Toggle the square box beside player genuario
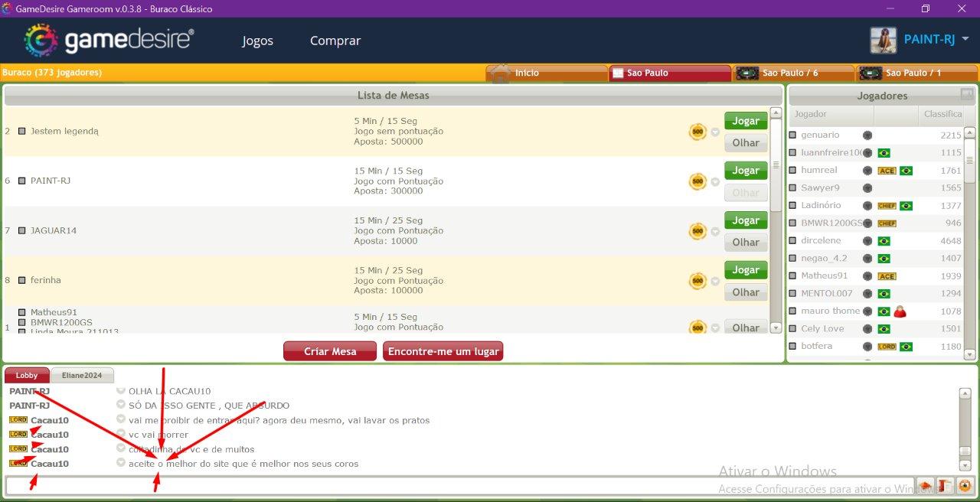Screen dimensions: 980x502 792,135
